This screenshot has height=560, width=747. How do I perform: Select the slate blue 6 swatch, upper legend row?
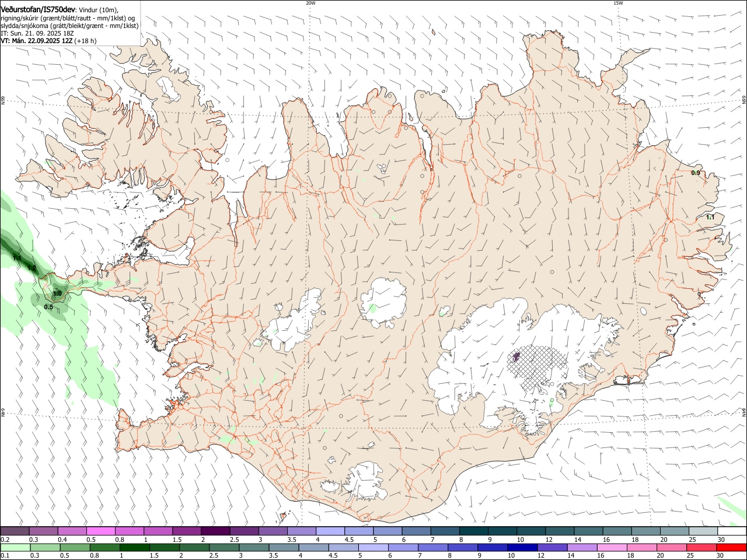point(417,531)
